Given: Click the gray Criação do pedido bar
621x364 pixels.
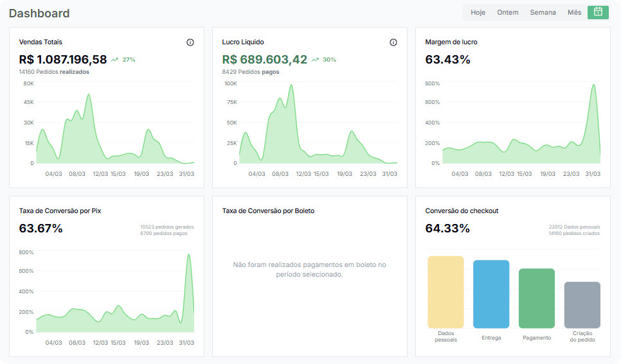Looking at the screenshot, I should tap(582, 305).
